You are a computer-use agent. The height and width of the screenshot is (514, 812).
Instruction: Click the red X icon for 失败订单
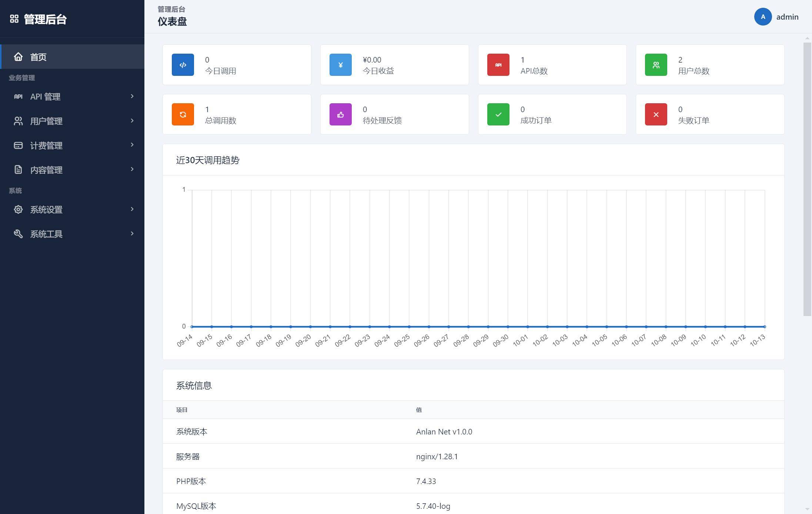656,114
